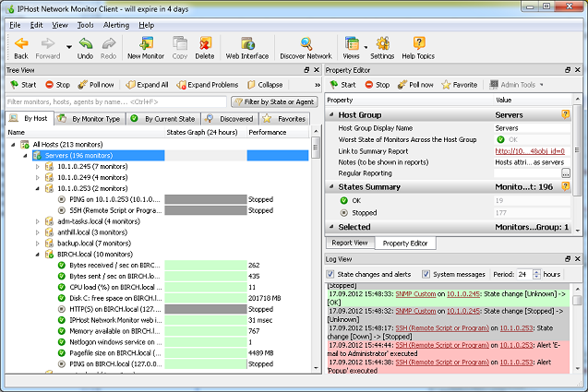This screenshot has width=588, height=392.
Task: Poll now in Property Editor toolbar
Action: pos(415,85)
